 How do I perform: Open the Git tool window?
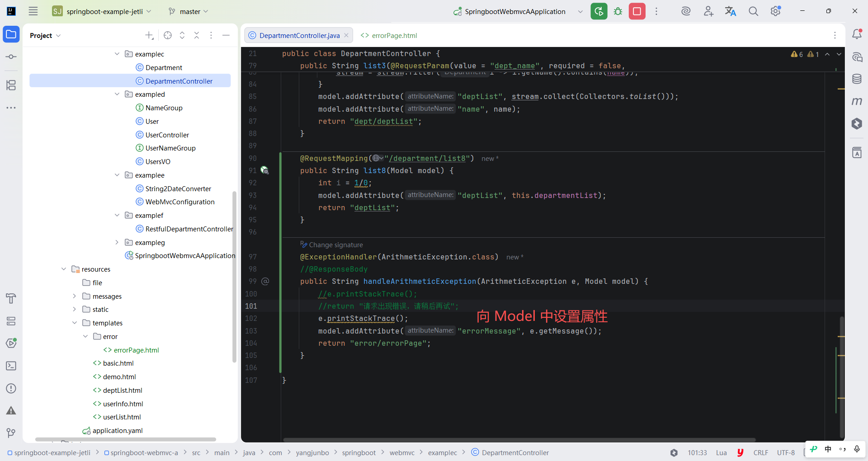tap(11, 433)
